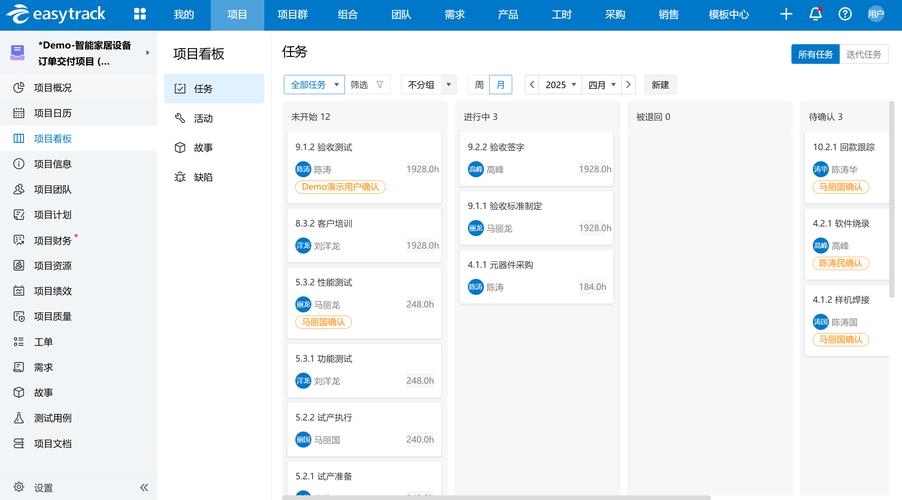902x500 pixels.
Task: Expand the Demo project name selector
Action: tap(147, 52)
